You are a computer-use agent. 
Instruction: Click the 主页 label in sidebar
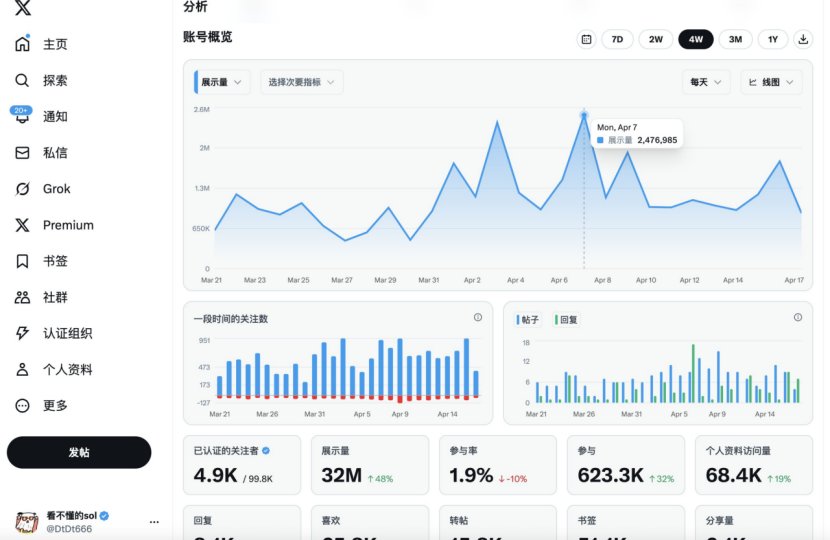pyautogui.click(x=55, y=44)
